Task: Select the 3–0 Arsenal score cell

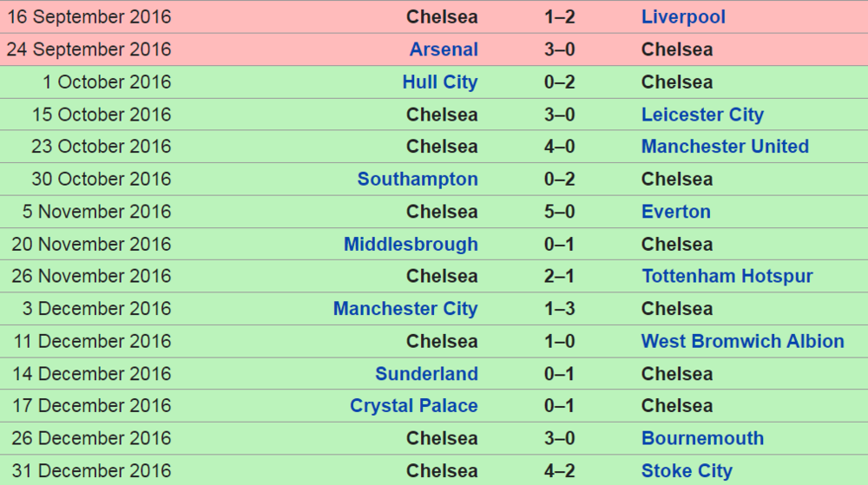Action: coord(559,49)
